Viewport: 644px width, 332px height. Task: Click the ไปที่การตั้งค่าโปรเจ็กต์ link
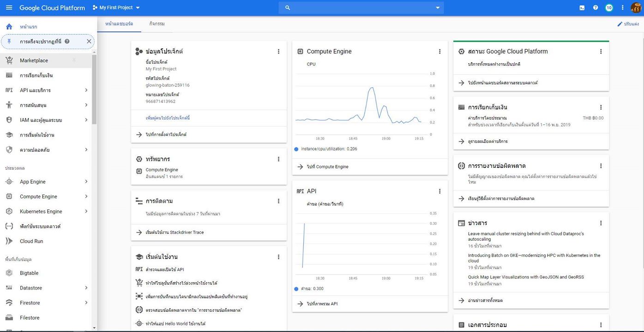pyautogui.click(x=166, y=135)
